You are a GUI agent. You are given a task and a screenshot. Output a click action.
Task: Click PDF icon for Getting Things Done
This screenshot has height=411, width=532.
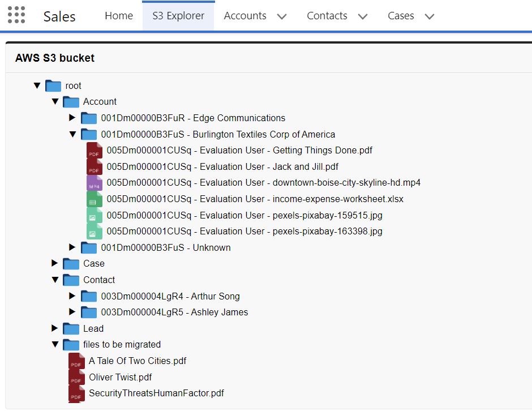pos(95,151)
